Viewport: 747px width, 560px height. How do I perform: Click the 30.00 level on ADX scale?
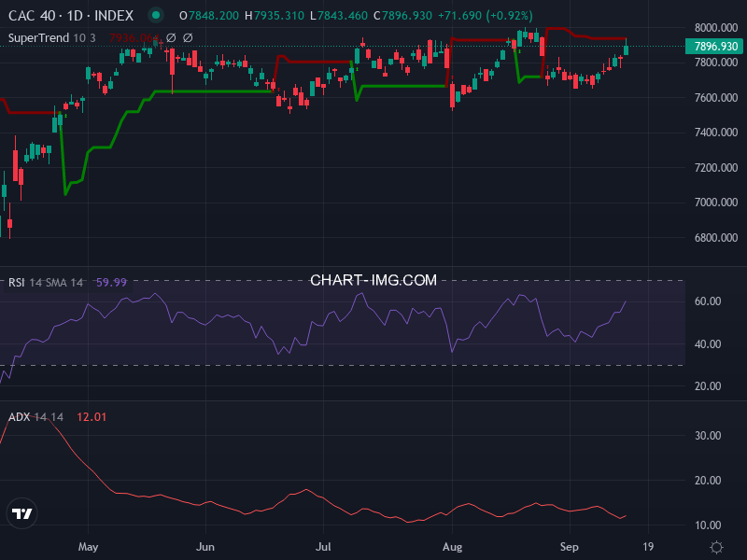pos(708,436)
